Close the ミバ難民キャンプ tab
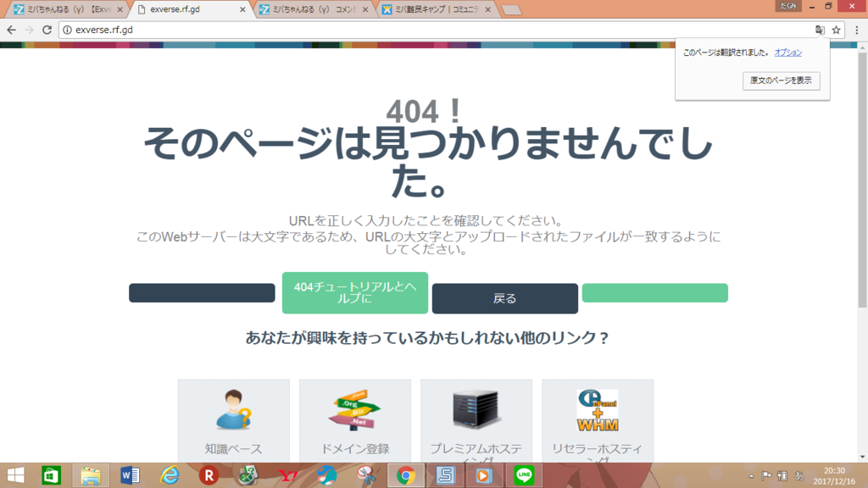Viewport: 868px width, 488px height. [x=487, y=9]
